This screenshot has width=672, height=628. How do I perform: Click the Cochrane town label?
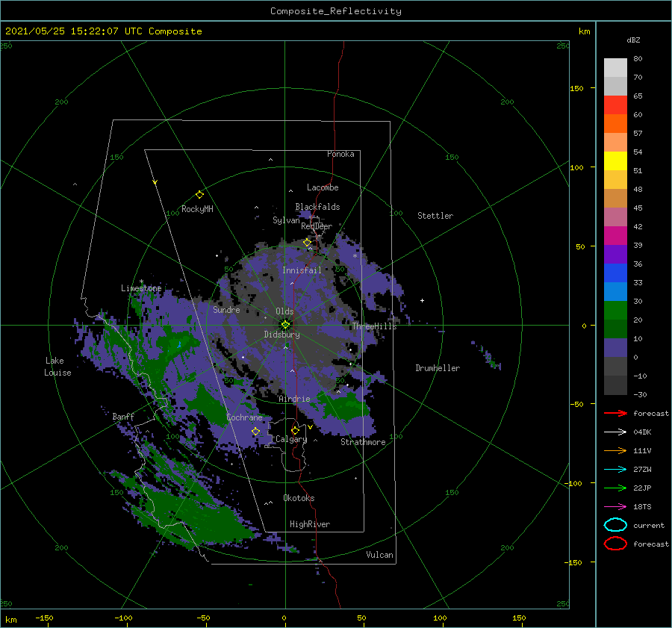[x=244, y=417]
